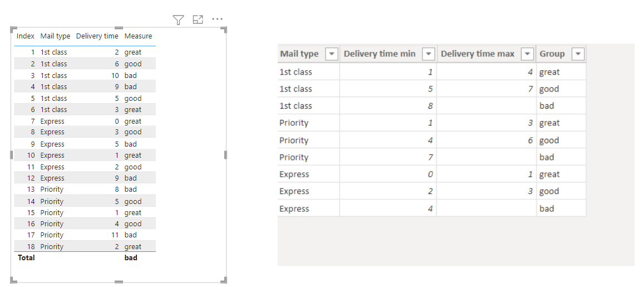Screen dimensions: 644x287
Task: Click the Total label in the left table
Action: point(26,258)
